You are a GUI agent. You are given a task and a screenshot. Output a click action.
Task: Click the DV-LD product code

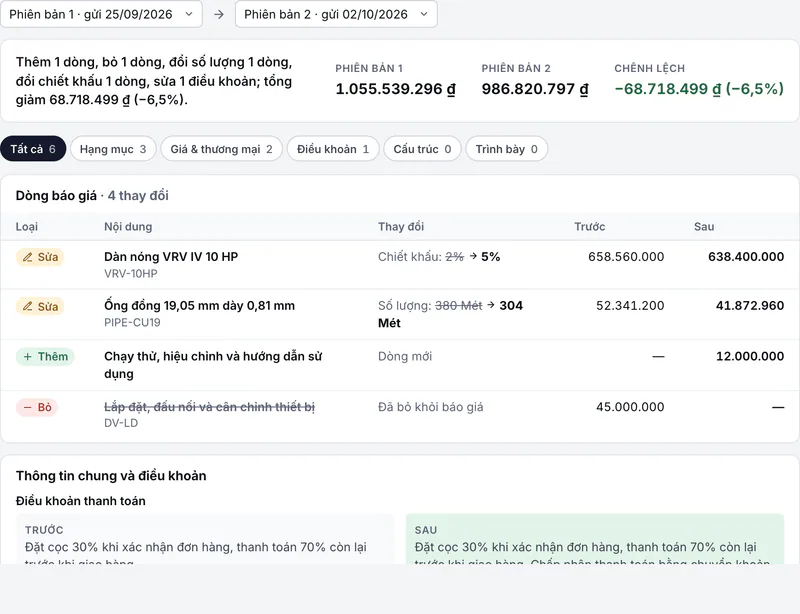pos(121,423)
